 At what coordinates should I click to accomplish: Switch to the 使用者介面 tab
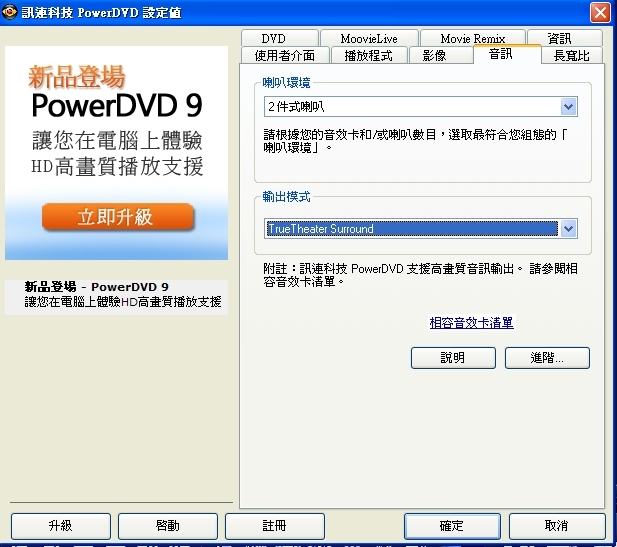pos(285,55)
